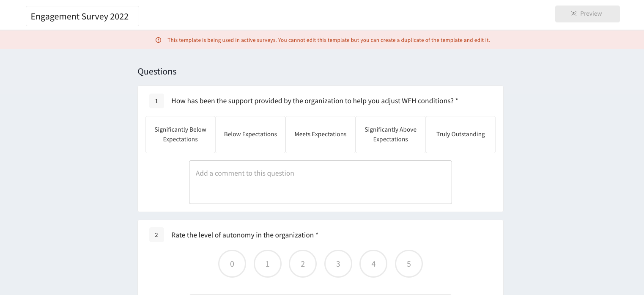Pick Significantly Above Expectations option

pyautogui.click(x=391, y=135)
